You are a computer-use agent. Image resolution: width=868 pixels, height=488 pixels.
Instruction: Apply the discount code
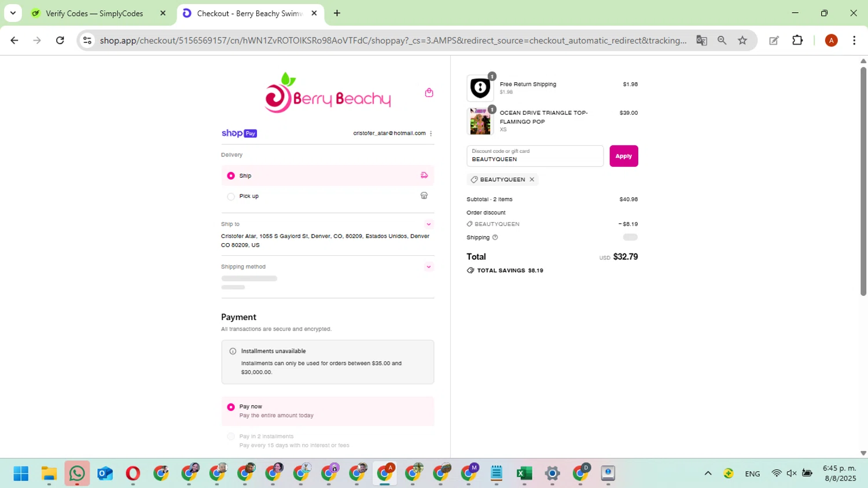(624, 156)
